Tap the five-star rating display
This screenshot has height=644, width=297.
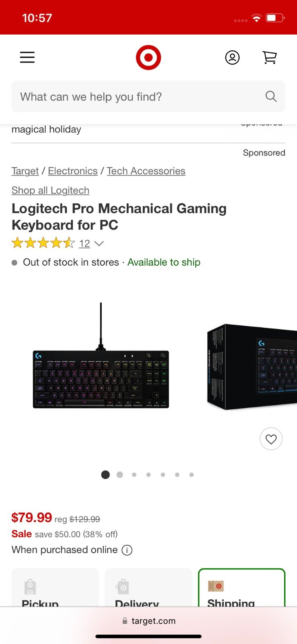[43, 243]
